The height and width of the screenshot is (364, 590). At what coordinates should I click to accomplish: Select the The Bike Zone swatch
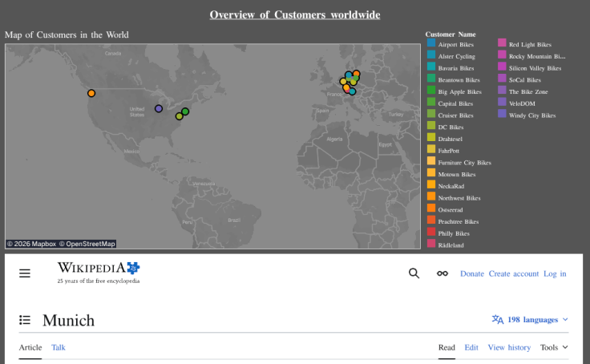502,91
